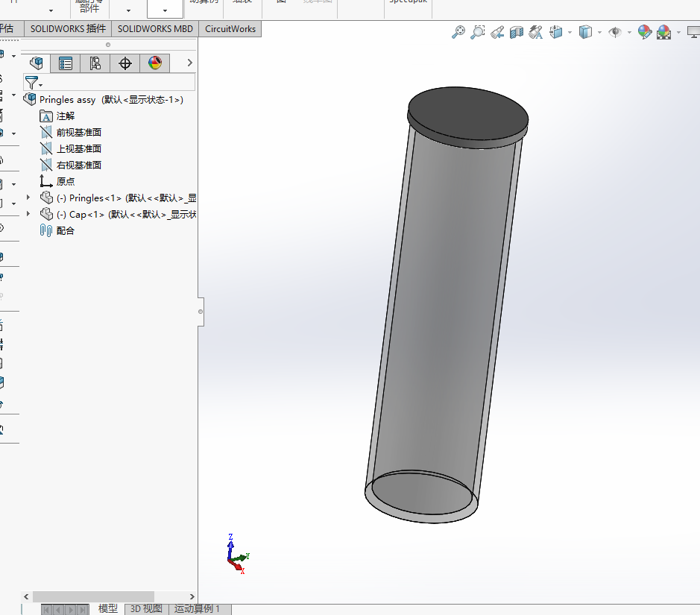This screenshot has height=615, width=700.
Task: Open the FeatureManager design tree tab
Action: 37,63
